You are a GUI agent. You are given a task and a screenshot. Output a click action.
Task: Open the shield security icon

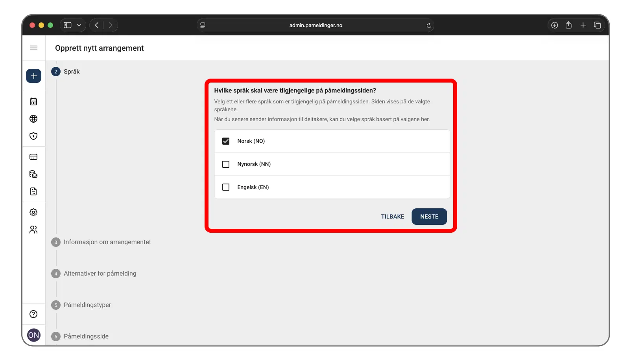pos(33,136)
